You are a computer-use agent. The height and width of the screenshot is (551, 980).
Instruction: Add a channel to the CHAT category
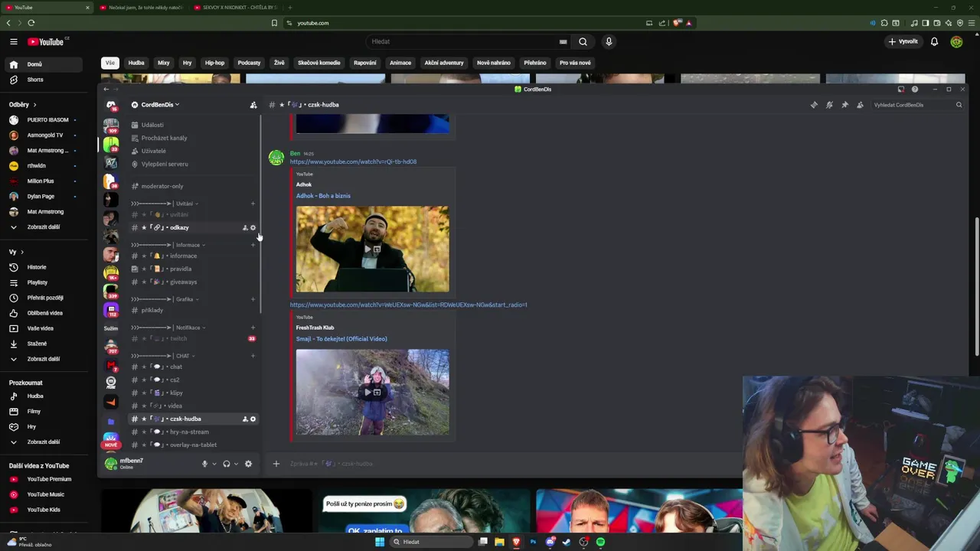(x=253, y=356)
